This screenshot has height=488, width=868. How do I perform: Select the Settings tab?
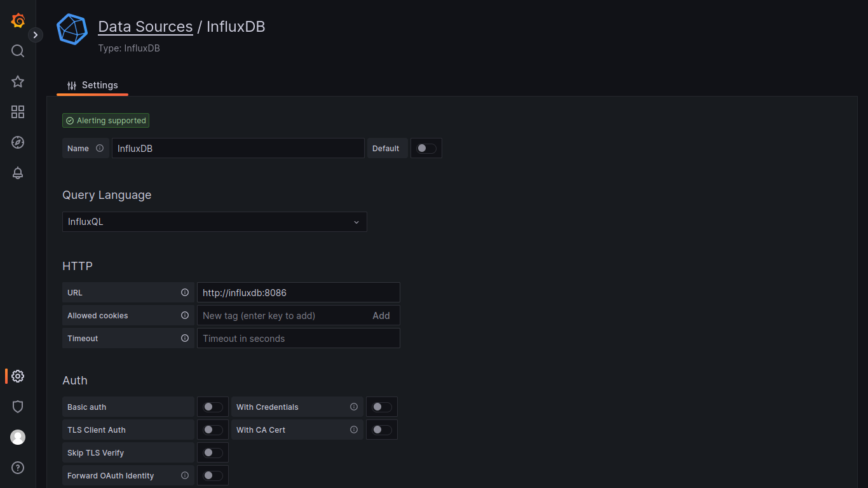click(93, 85)
